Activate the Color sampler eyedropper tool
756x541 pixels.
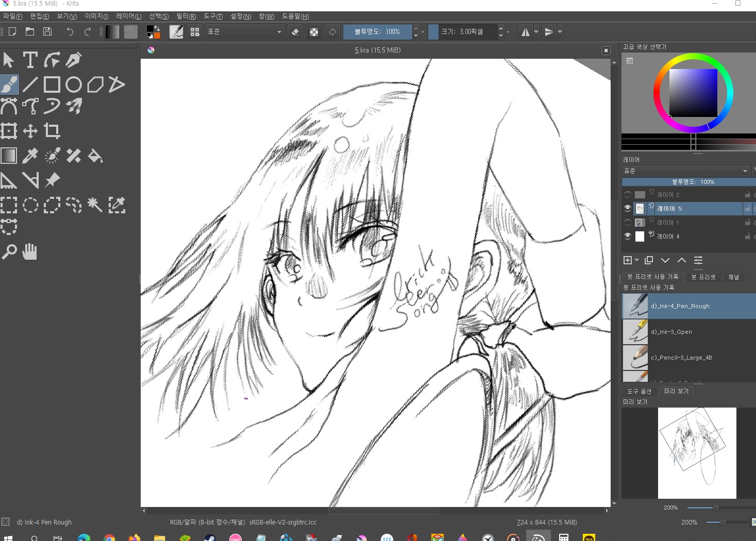click(x=30, y=156)
